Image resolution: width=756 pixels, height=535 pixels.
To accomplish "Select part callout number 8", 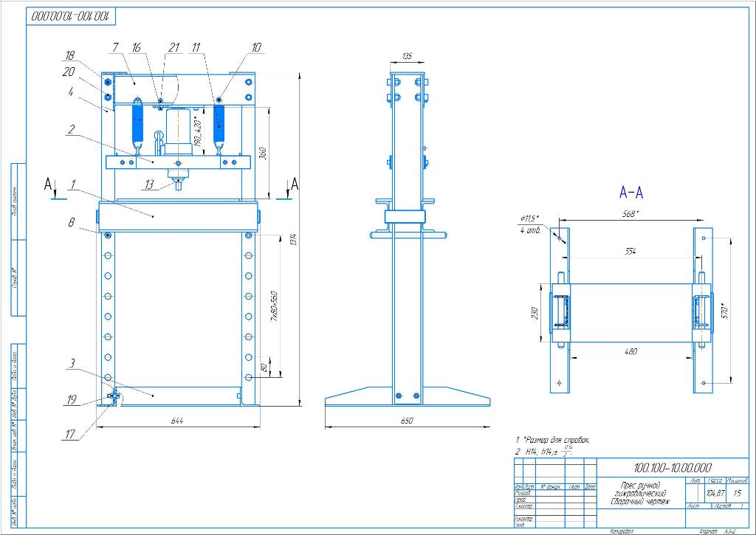I will 71,221.
